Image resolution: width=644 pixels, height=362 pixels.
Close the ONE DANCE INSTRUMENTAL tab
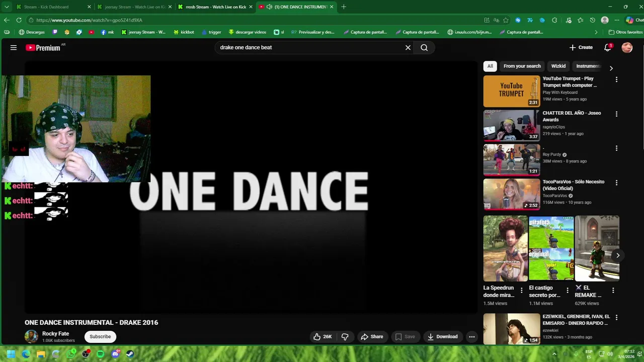point(332,7)
